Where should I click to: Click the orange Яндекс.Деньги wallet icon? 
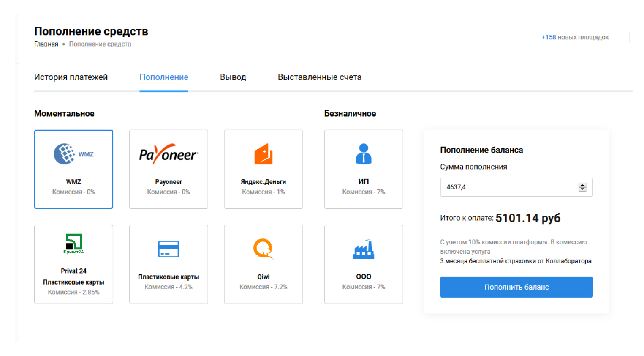point(263,154)
